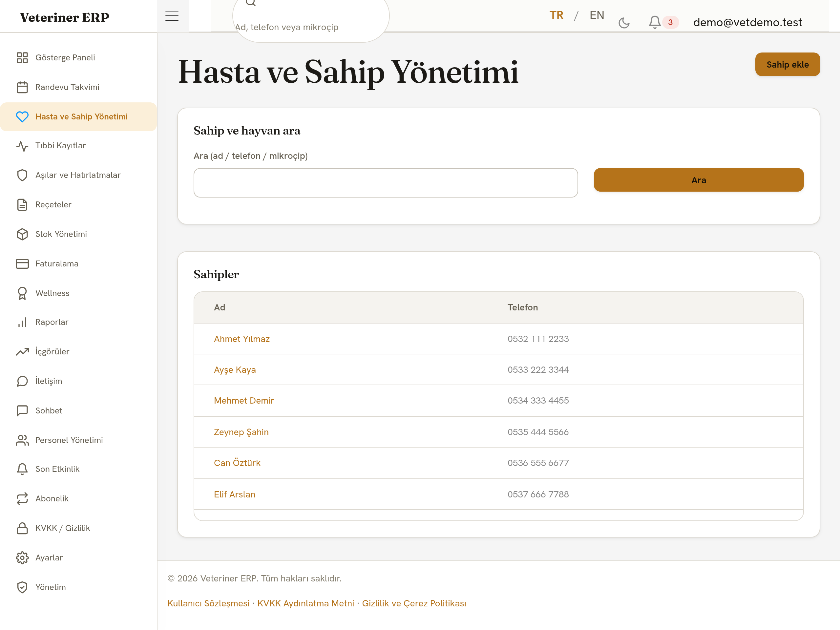This screenshot has width=840, height=630.
Task: Open Kullanıcı Sözleşmesi footer link
Action: pyautogui.click(x=208, y=603)
